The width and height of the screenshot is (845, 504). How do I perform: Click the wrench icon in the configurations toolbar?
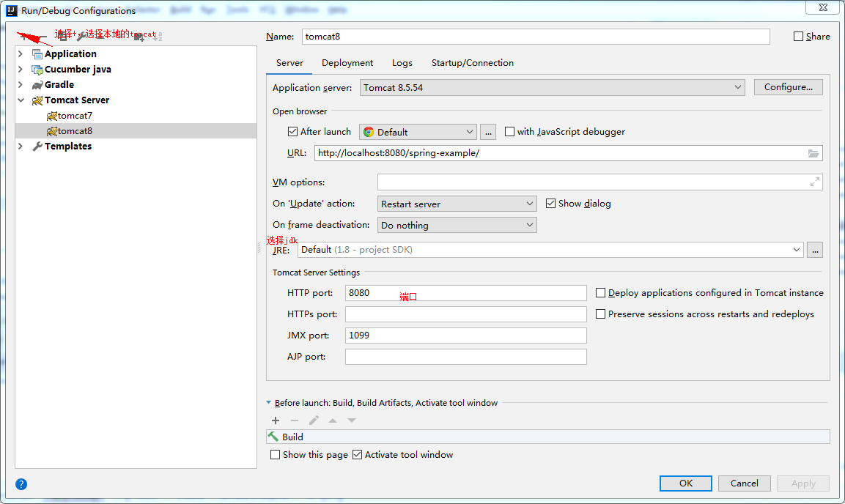pyautogui.click(x=81, y=37)
